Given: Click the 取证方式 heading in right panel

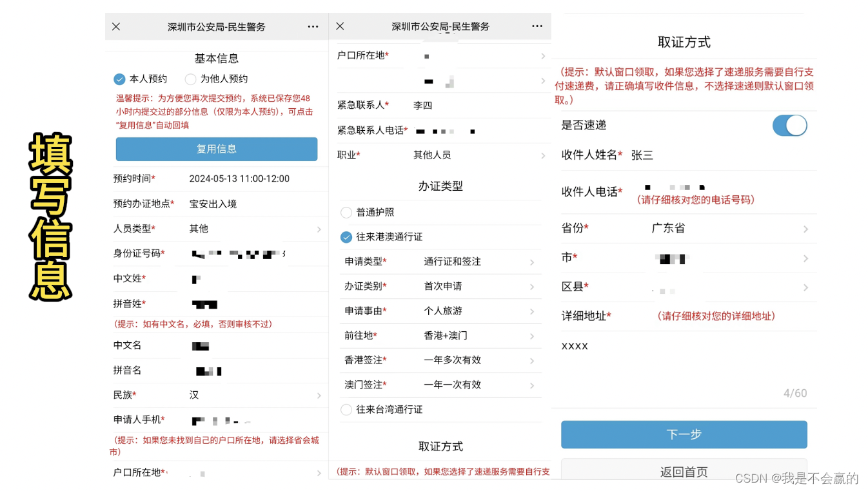Looking at the screenshot, I should click(684, 43).
